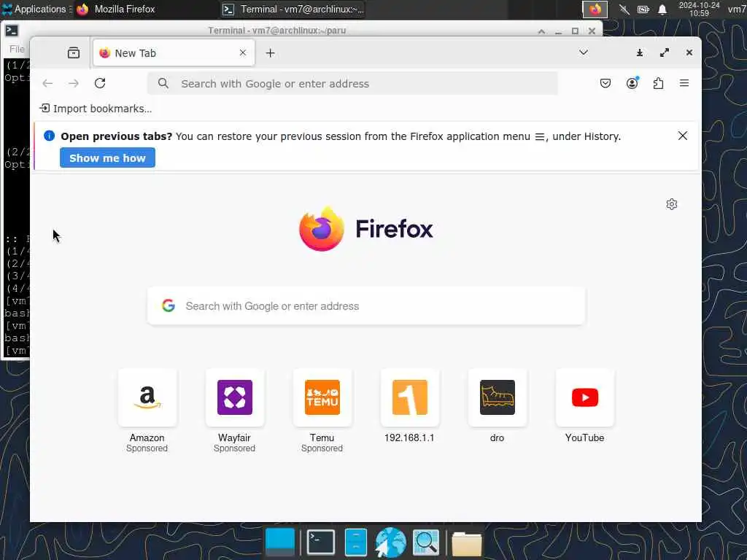Open the Save to Pocket icon
Screen dimensions: 747x560
click(x=605, y=83)
